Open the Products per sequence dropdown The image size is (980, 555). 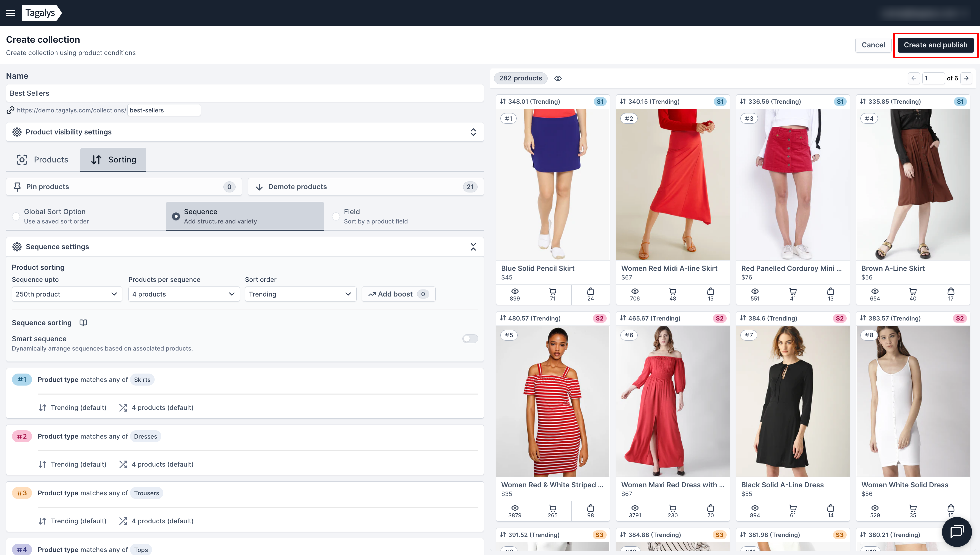(184, 294)
